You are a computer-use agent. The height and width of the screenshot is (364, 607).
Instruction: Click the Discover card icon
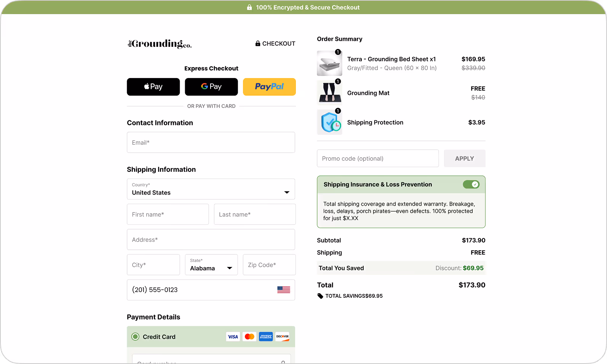tap(282, 337)
